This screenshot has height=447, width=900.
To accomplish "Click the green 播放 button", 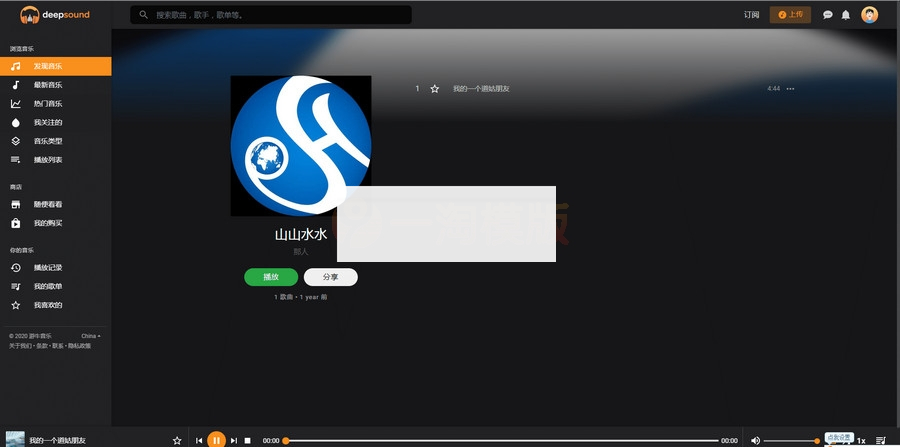I will point(271,277).
